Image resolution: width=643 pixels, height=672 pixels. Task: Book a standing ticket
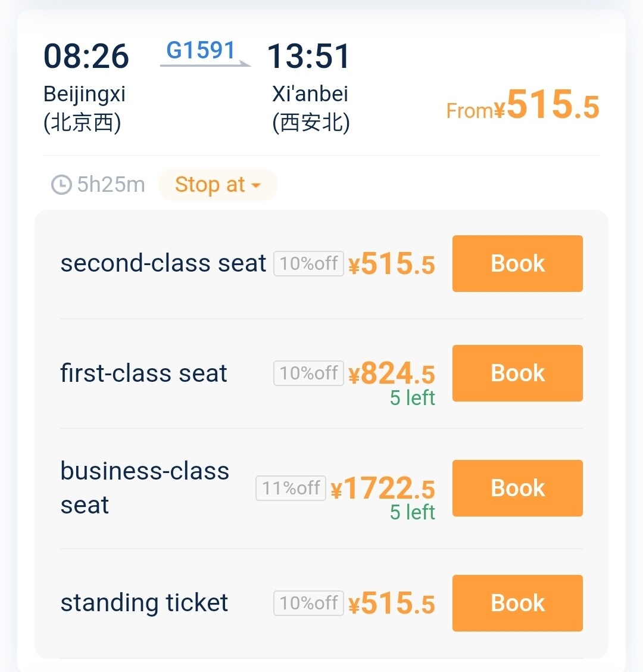pyautogui.click(x=517, y=603)
